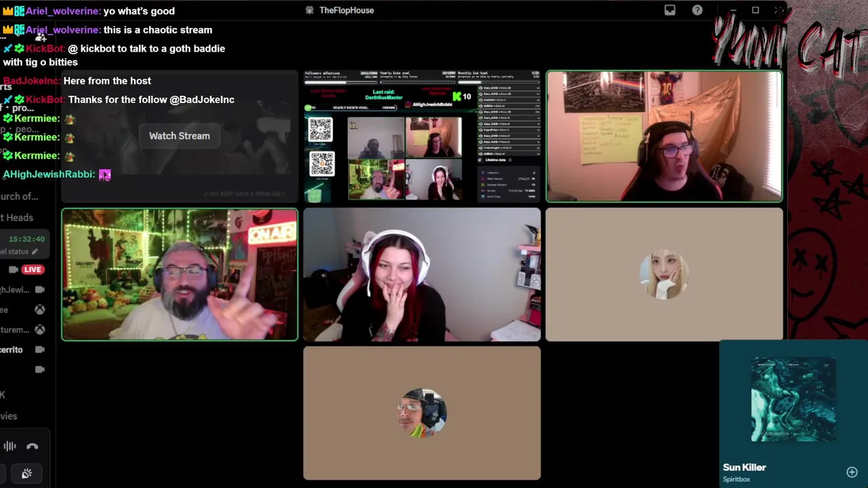868x488 pixels.
Task: Edit channel status with the pencil icon
Action: pyautogui.click(x=35, y=251)
